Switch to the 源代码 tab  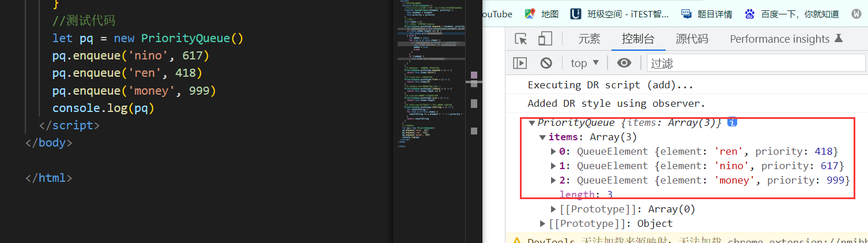[692, 39]
